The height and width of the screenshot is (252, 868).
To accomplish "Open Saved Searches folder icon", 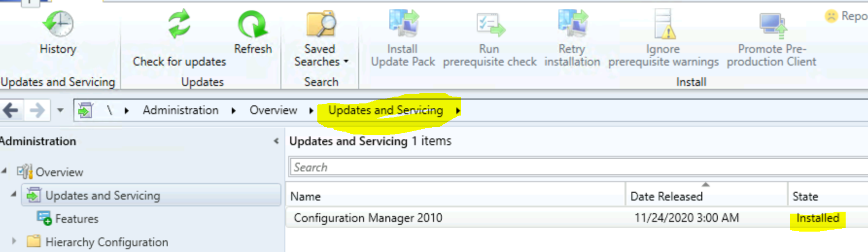I will pos(320,23).
